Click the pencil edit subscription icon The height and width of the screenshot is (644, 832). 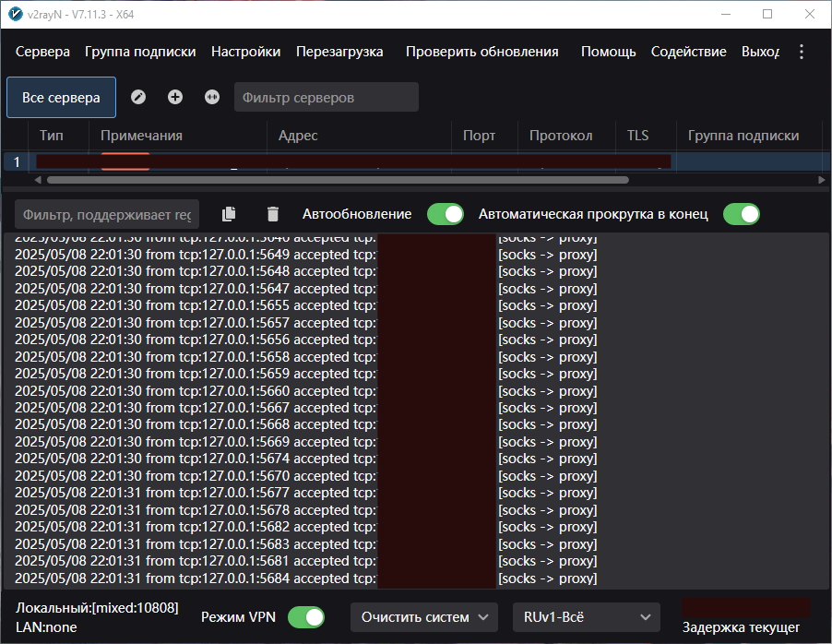(138, 97)
